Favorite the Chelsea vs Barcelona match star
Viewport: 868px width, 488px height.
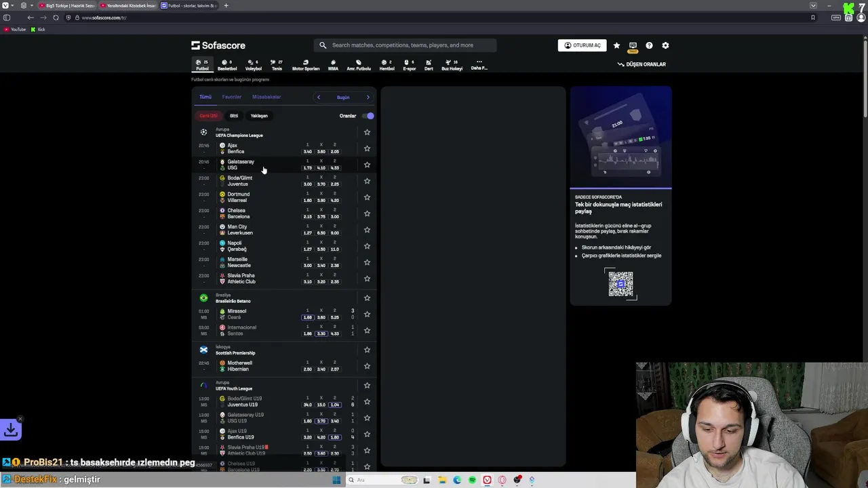tap(367, 213)
